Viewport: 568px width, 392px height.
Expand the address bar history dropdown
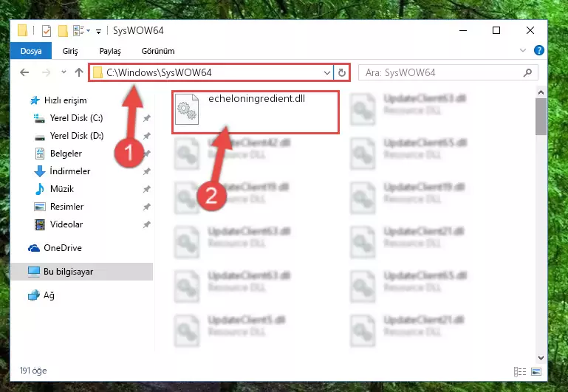coord(326,73)
